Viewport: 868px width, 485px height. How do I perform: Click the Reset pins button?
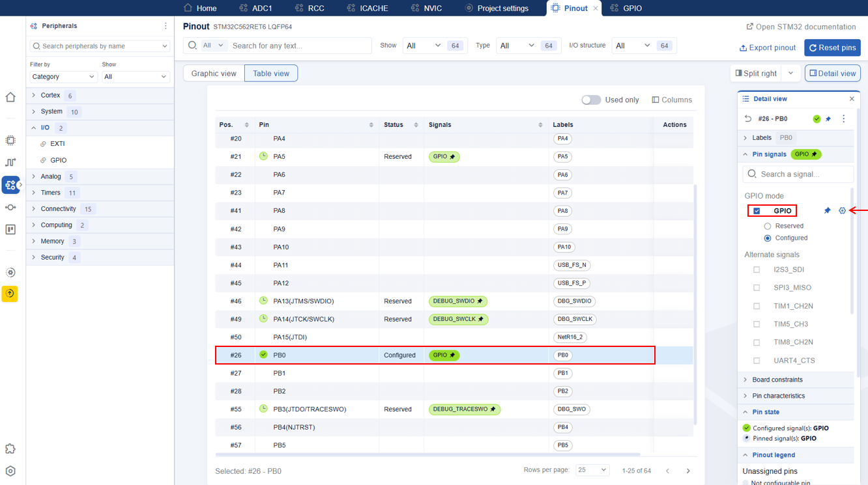point(832,48)
